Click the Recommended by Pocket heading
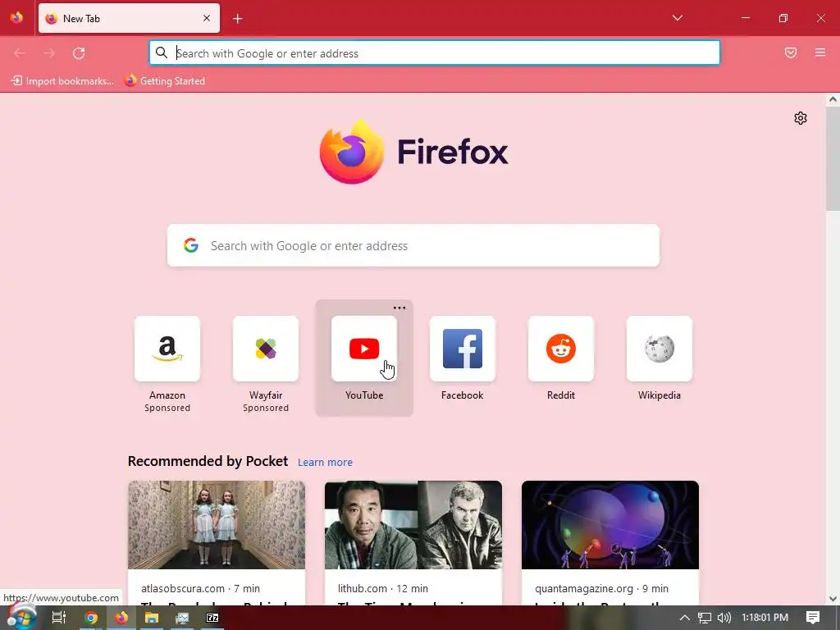 [208, 461]
